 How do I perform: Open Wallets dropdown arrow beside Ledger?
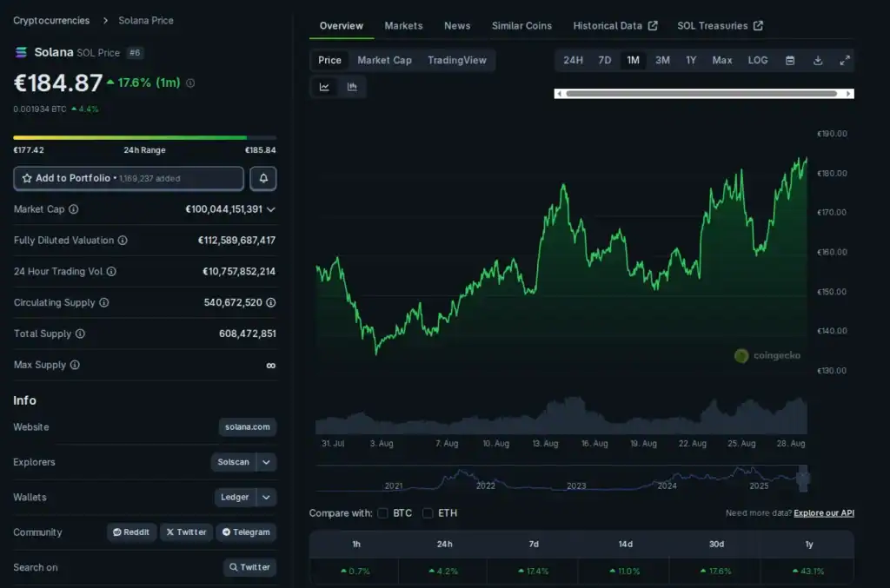(266, 498)
